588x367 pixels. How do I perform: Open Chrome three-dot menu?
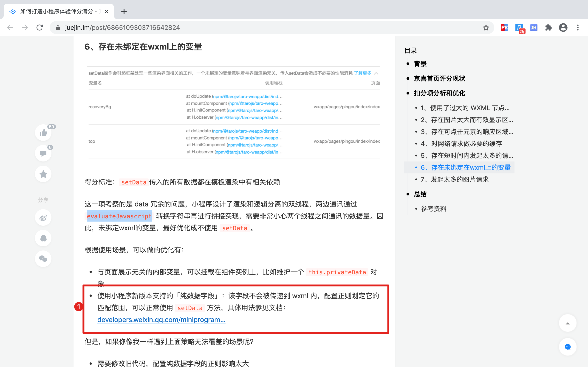578,28
